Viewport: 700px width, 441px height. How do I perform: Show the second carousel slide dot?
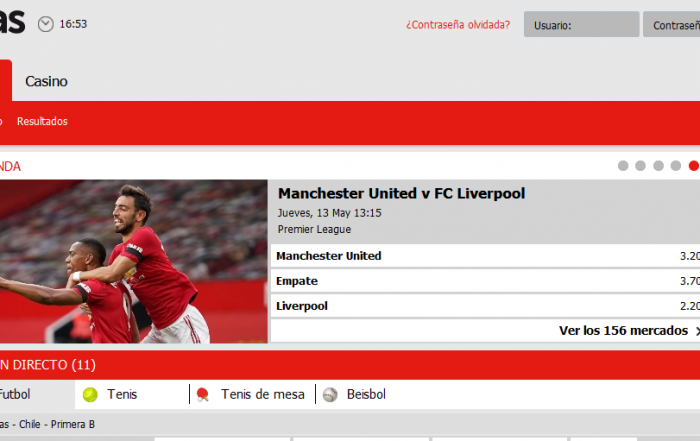pos(640,166)
